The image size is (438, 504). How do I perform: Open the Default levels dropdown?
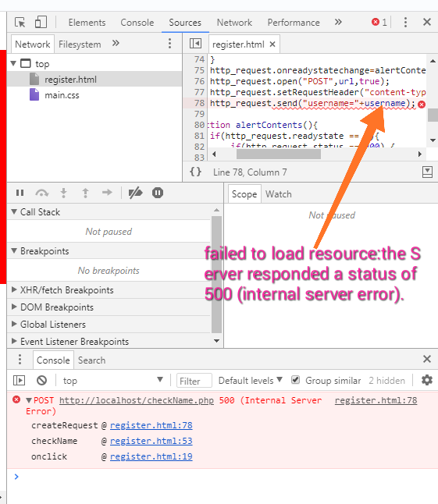pos(250,381)
